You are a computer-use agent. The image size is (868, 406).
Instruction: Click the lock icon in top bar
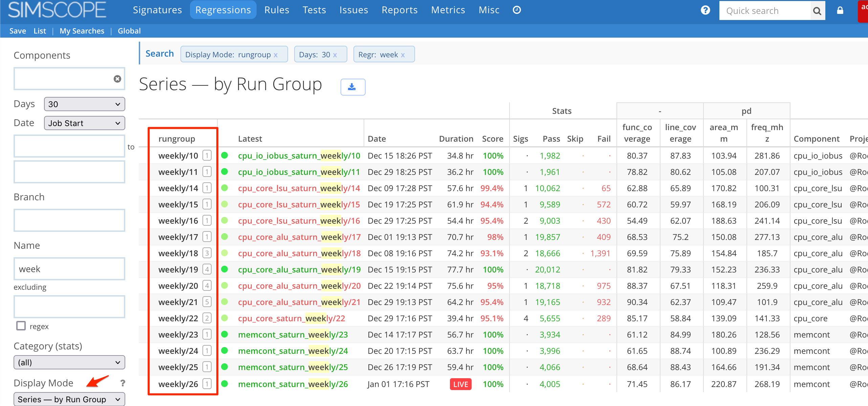click(840, 10)
